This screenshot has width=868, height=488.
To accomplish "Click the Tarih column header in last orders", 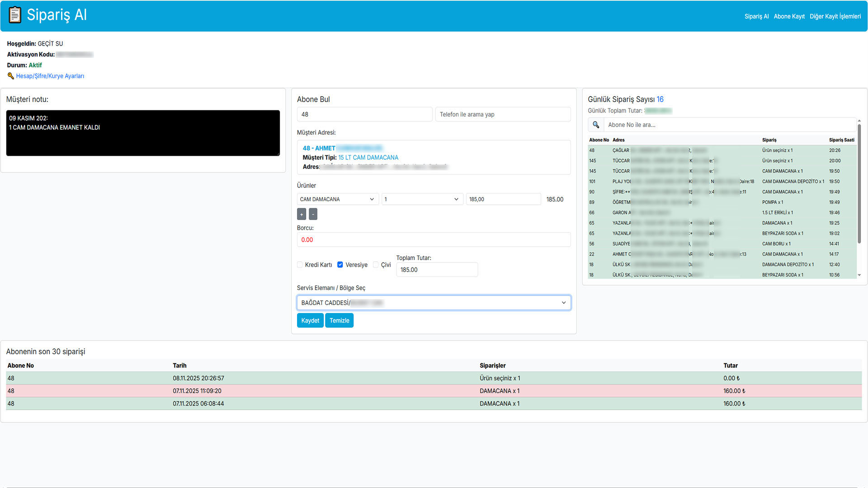I will tap(179, 366).
